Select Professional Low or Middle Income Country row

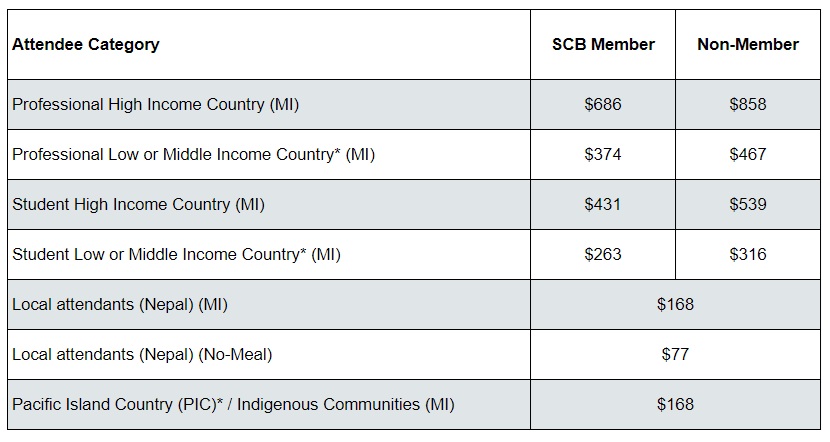[x=193, y=155]
